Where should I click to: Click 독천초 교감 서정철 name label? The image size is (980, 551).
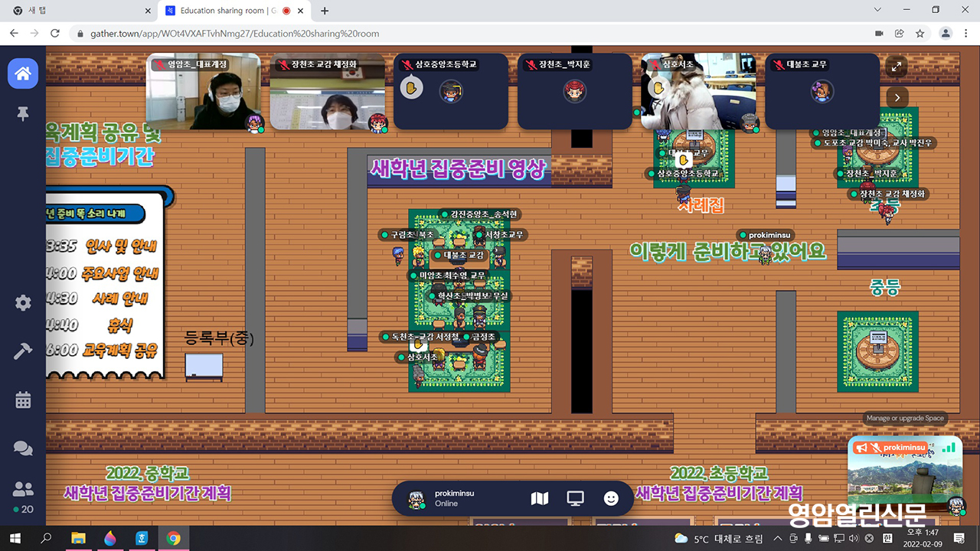(419, 336)
